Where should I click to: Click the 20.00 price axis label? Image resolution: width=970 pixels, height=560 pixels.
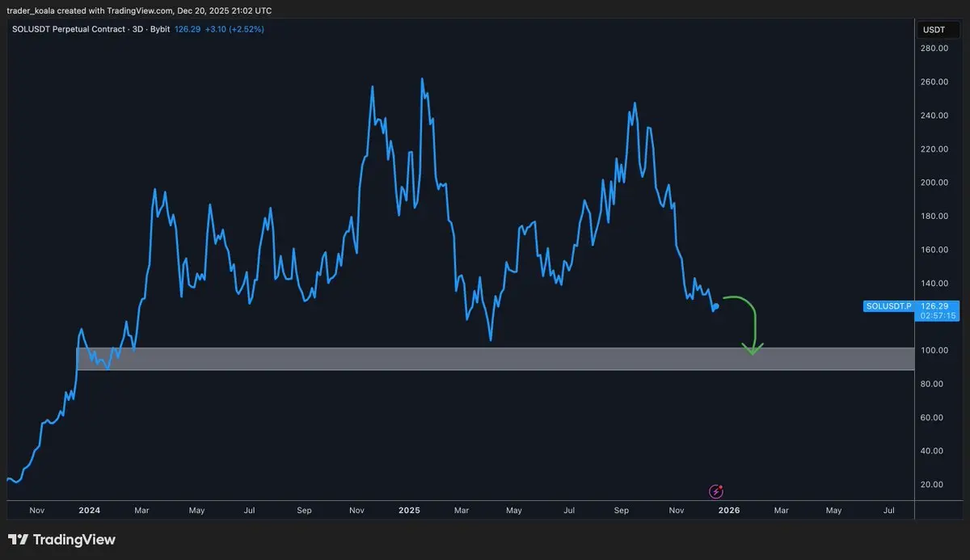931,485
